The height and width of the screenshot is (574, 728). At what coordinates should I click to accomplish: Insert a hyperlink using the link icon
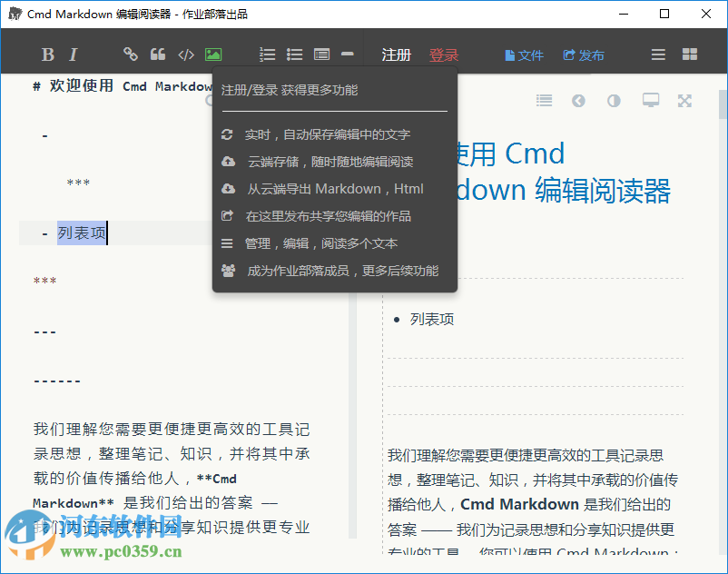[130, 54]
